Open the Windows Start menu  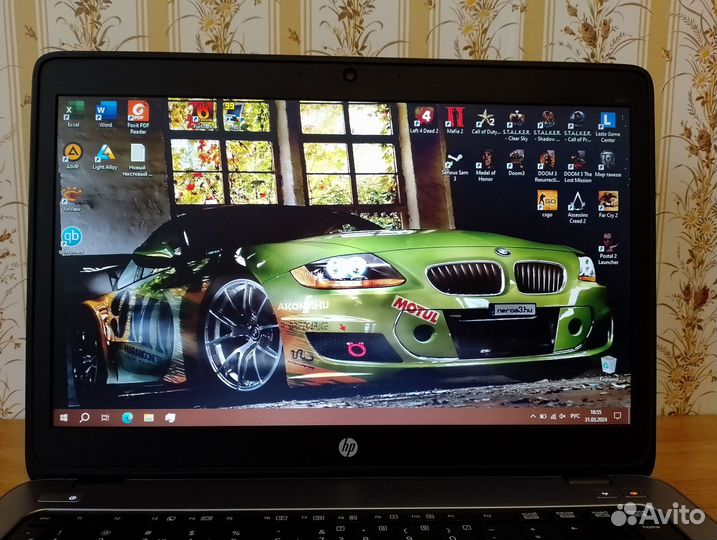64,416
